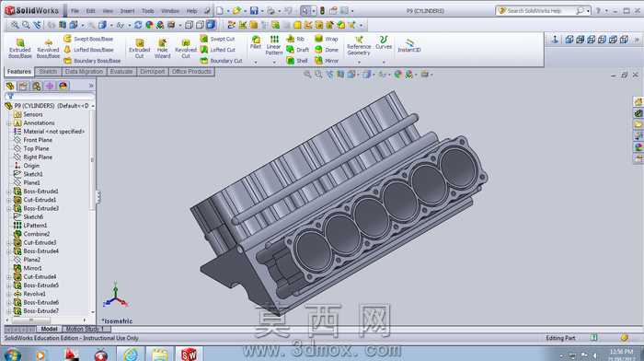Open the FeatureManager design tree tab
The width and height of the screenshot is (644, 361).
point(10,86)
